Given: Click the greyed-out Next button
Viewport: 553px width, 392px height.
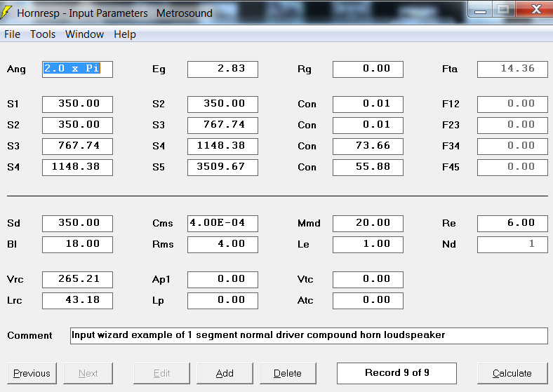Looking at the screenshot, I should point(88,373).
